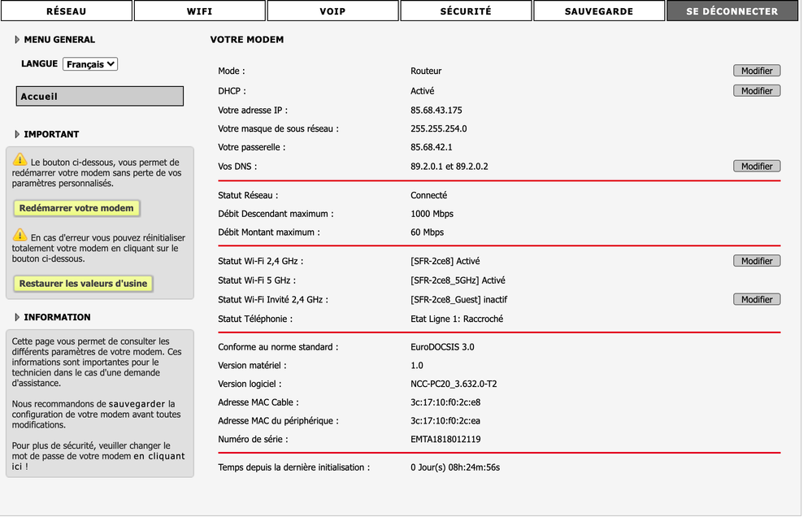Click Restaurer les valeurs d'usine
Viewport: 812px width, 530px height.
[x=84, y=284]
